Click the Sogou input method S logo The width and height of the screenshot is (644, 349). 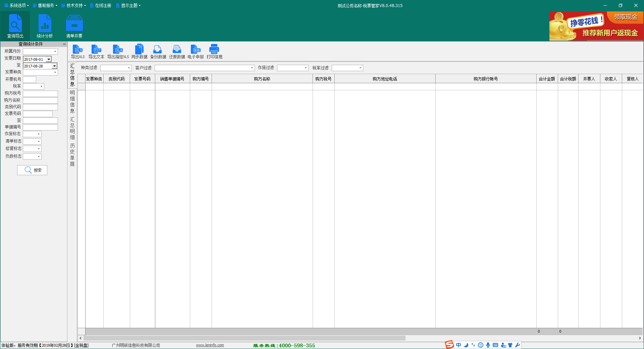click(449, 345)
